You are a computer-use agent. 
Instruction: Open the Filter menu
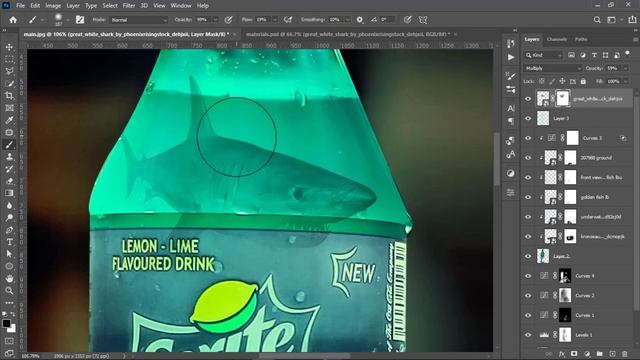click(129, 5)
